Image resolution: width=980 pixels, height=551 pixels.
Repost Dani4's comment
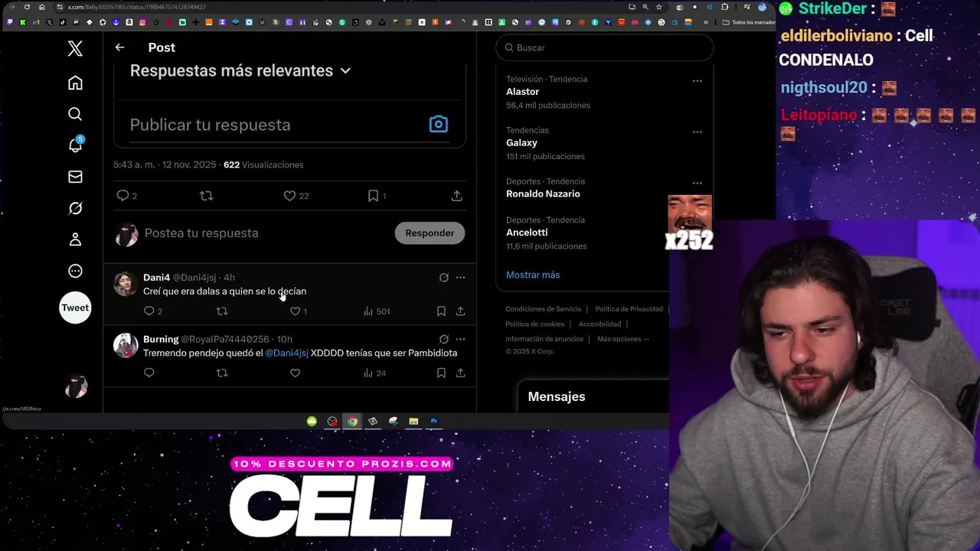222,311
